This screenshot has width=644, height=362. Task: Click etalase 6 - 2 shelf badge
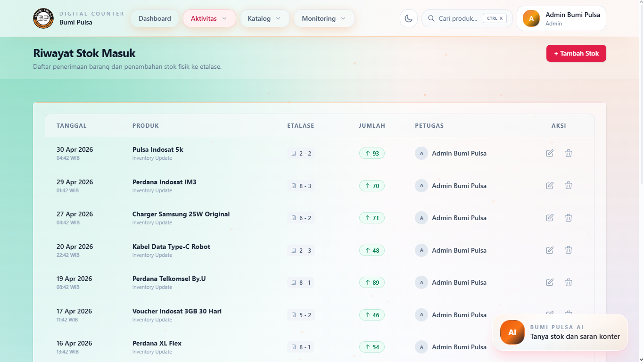[301, 218]
